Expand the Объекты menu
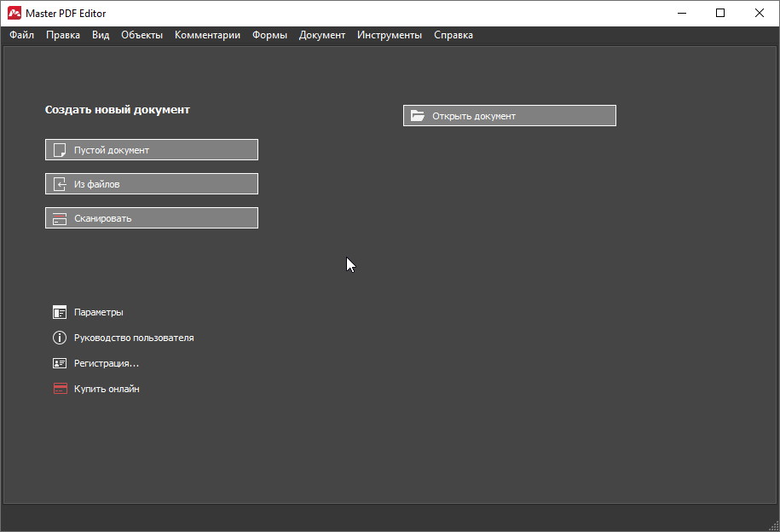The height and width of the screenshot is (532, 780). pos(142,35)
